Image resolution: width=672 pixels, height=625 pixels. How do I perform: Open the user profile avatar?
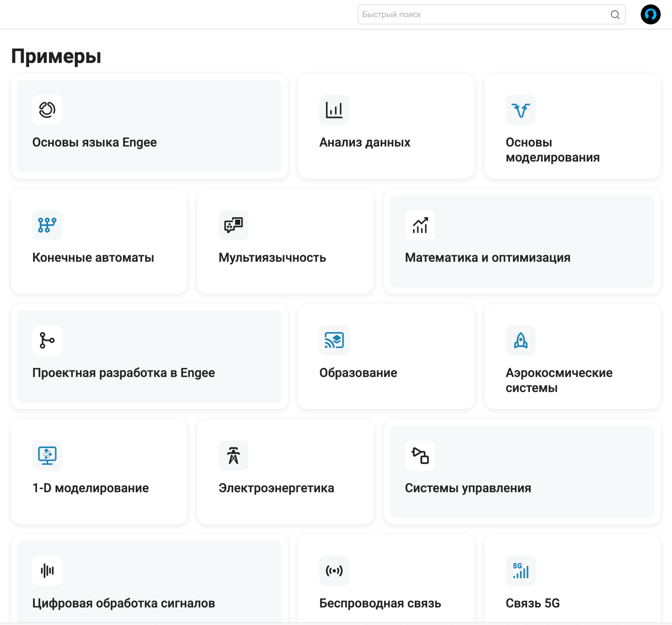pos(650,14)
